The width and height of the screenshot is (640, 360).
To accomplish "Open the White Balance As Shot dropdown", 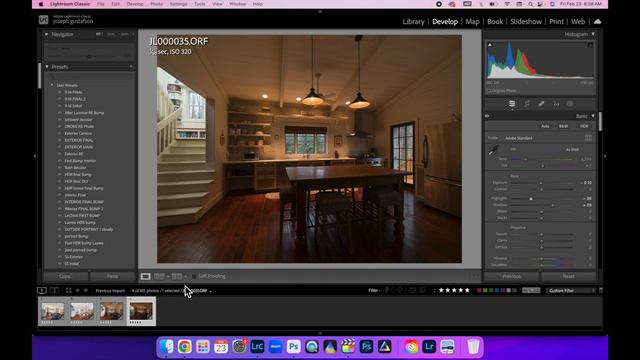I will [x=573, y=149].
